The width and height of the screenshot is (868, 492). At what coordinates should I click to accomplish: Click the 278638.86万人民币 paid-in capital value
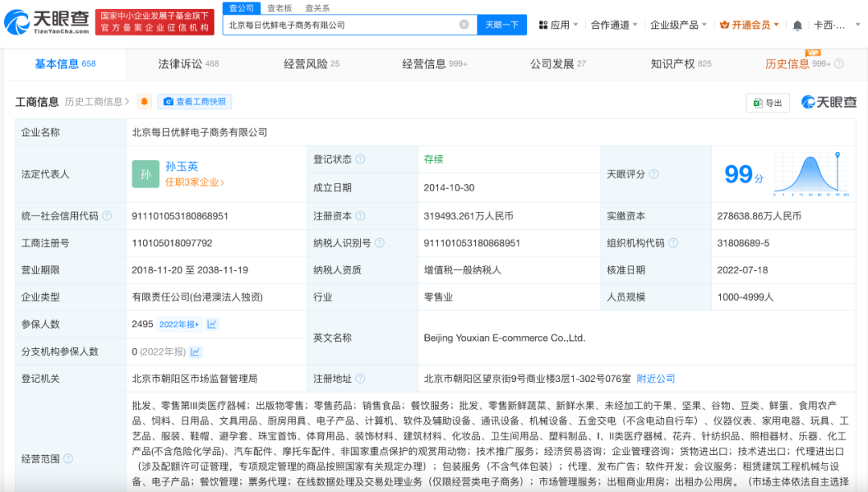(x=759, y=215)
